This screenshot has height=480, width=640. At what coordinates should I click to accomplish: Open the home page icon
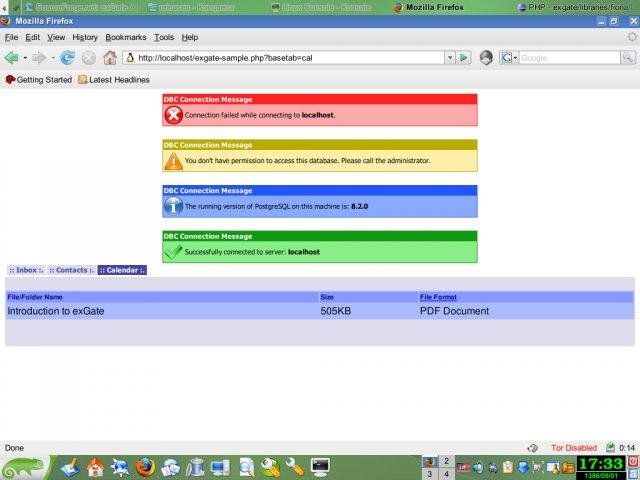[x=110, y=58]
